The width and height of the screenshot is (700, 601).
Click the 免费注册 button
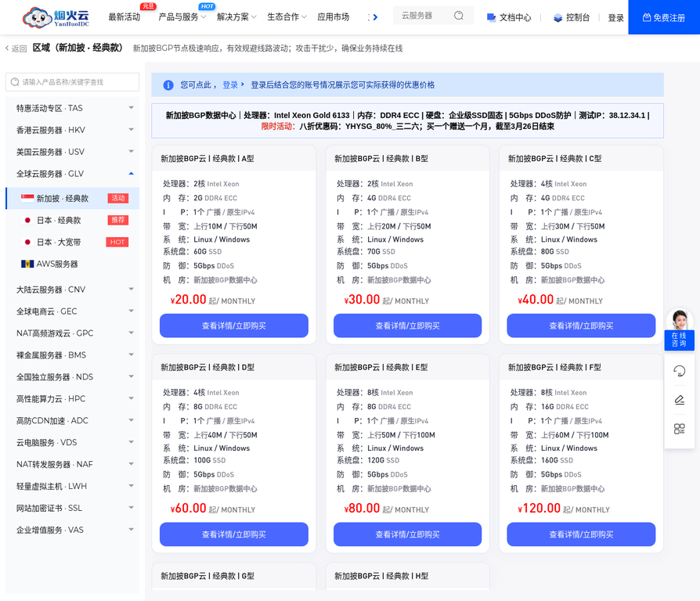tap(665, 16)
